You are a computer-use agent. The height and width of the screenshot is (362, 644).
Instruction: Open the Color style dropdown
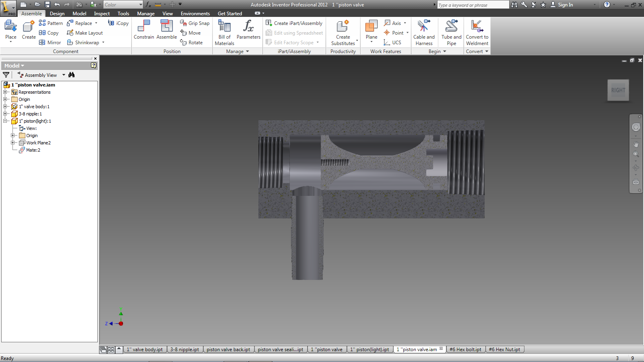point(140,5)
